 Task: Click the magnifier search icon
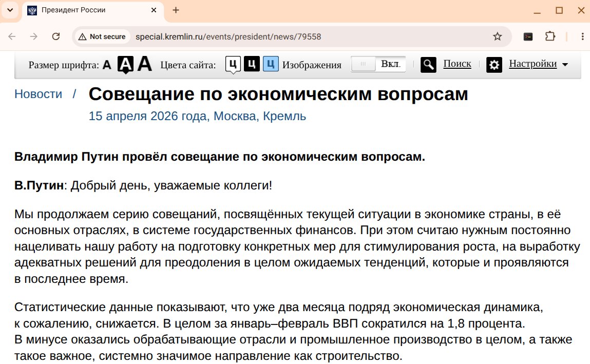(428, 65)
